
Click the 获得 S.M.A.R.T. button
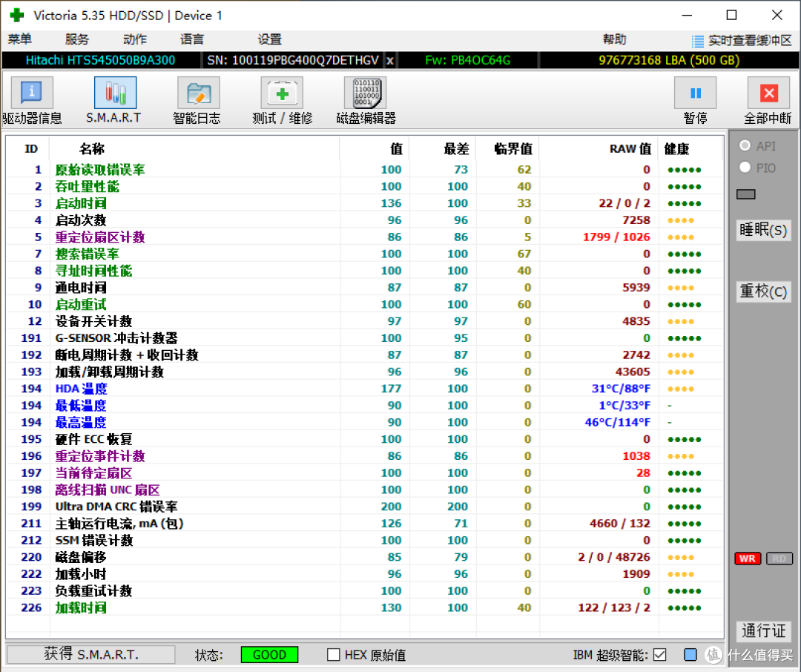point(91,655)
